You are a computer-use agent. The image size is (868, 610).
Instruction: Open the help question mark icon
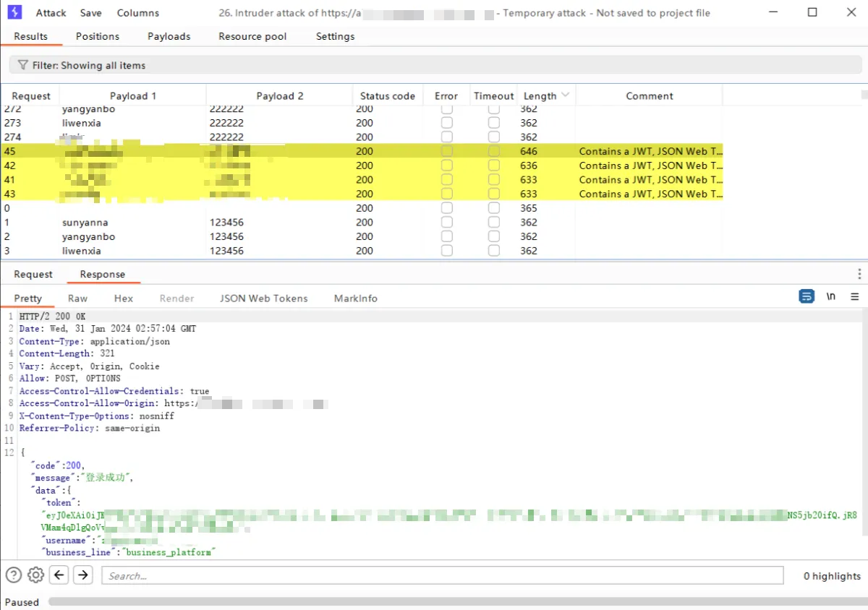pyautogui.click(x=13, y=575)
